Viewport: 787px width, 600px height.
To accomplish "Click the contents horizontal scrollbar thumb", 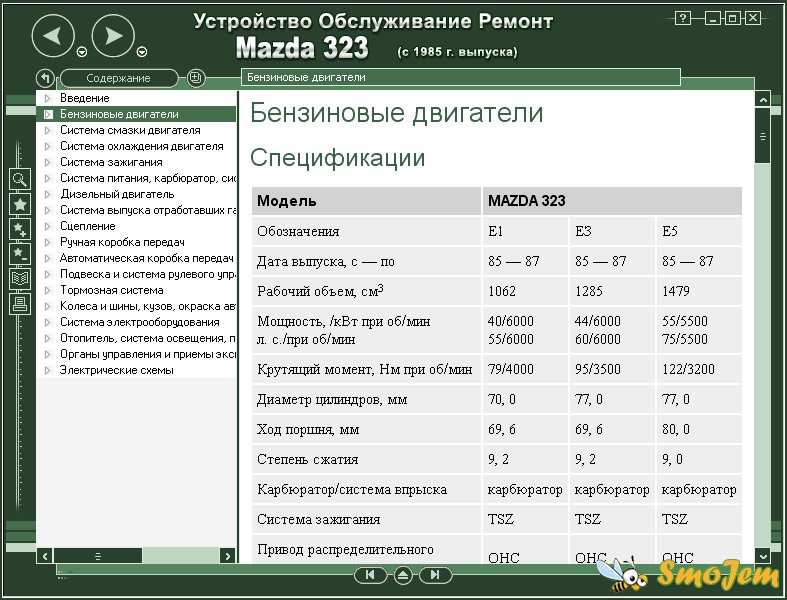I will click(x=98, y=556).
